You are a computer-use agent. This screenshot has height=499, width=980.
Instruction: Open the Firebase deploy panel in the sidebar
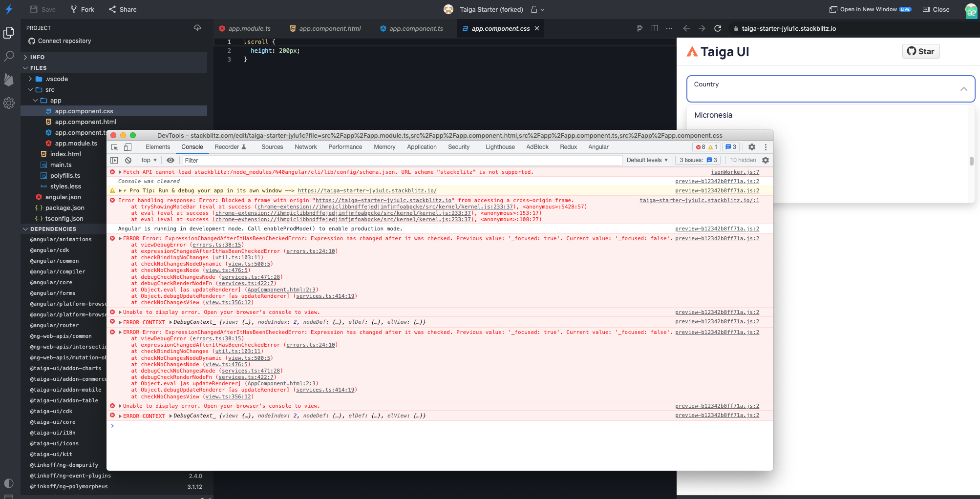click(x=9, y=80)
